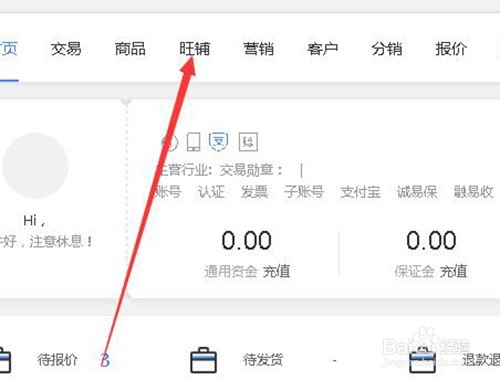This screenshot has height=380, width=500.
Task: Go to the 分销 tab
Action: pos(387,49)
